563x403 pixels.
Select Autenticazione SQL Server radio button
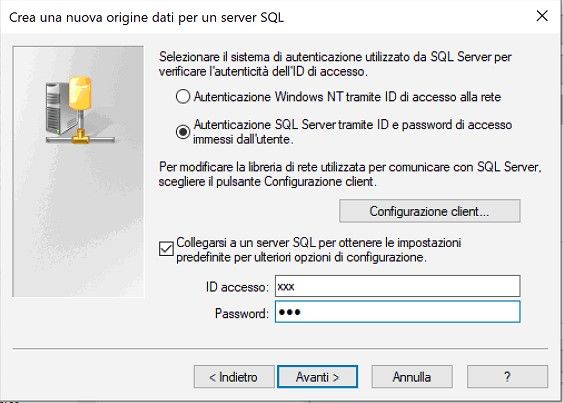pyautogui.click(x=183, y=132)
